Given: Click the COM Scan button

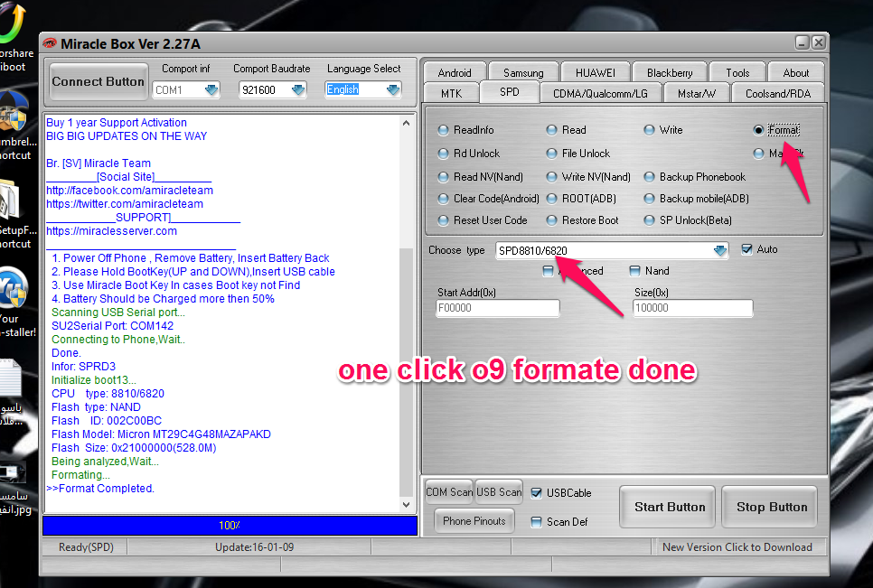Looking at the screenshot, I should pos(449,492).
